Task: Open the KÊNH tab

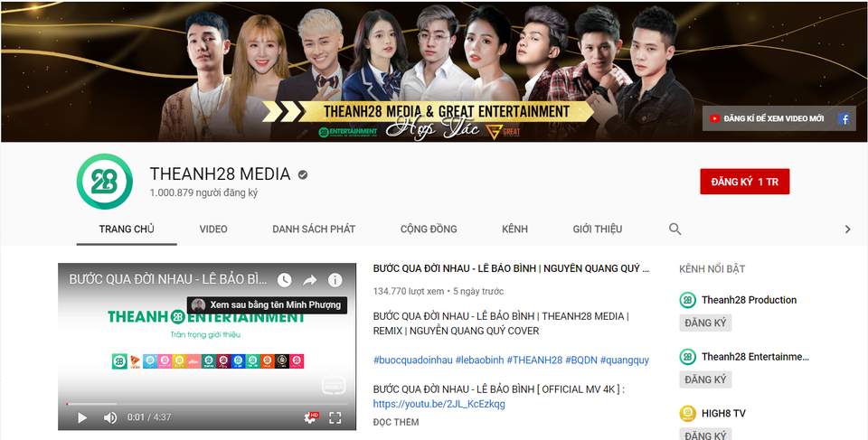Action: point(514,229)
